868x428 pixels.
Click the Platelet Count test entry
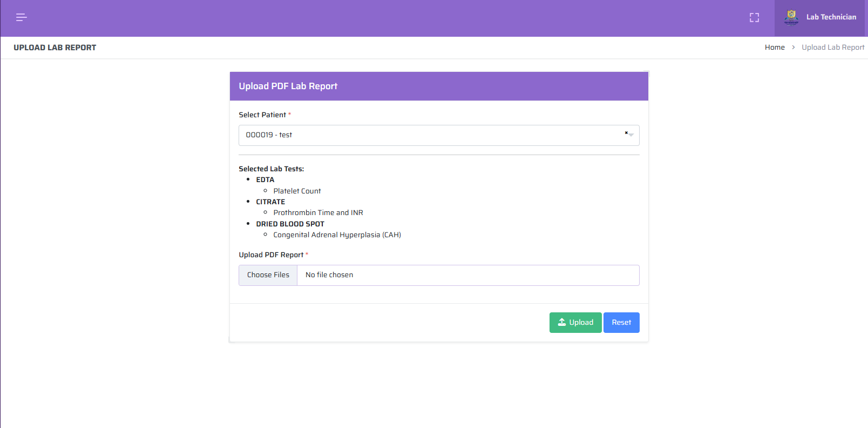click(297, 191)
